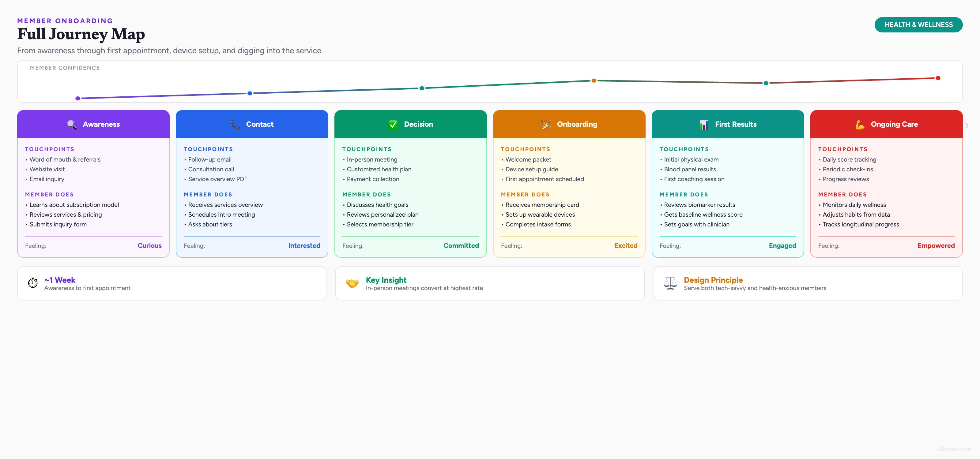Click the party popper icon beside Onboarding
The image size is (980, 459).
click(546, 125)
